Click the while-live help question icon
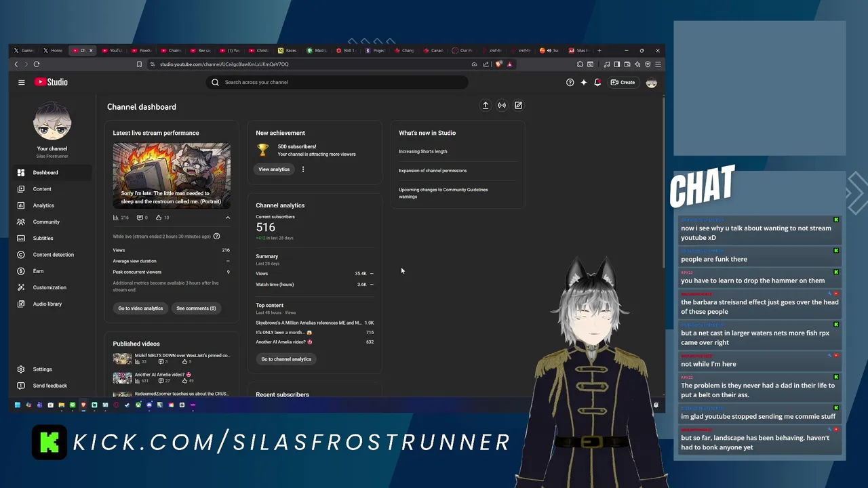 click(217, 237)
